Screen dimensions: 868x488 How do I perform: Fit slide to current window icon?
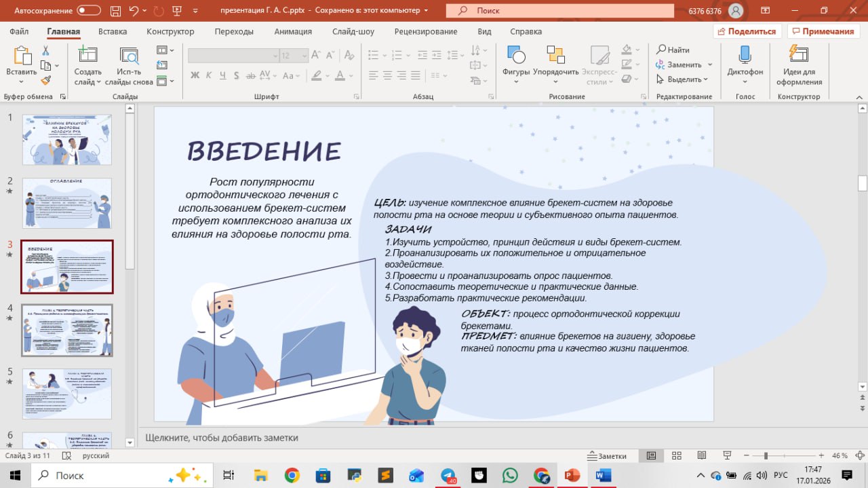[x=860, y=455]
